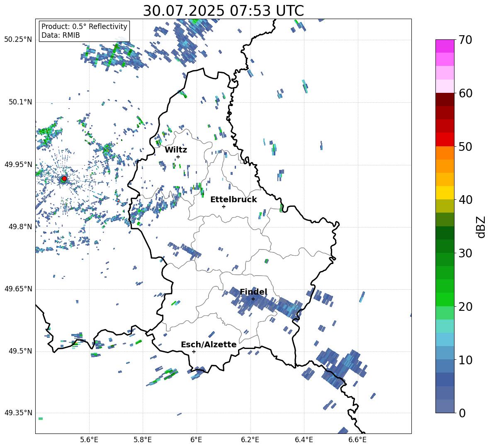Click the Ettelbruck city label

[233, 200]
